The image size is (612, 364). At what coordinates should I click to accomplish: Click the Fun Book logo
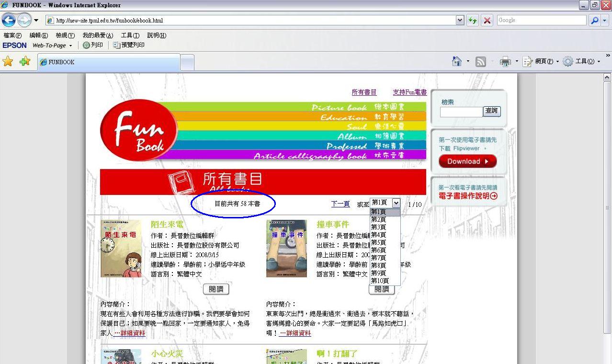139,130
